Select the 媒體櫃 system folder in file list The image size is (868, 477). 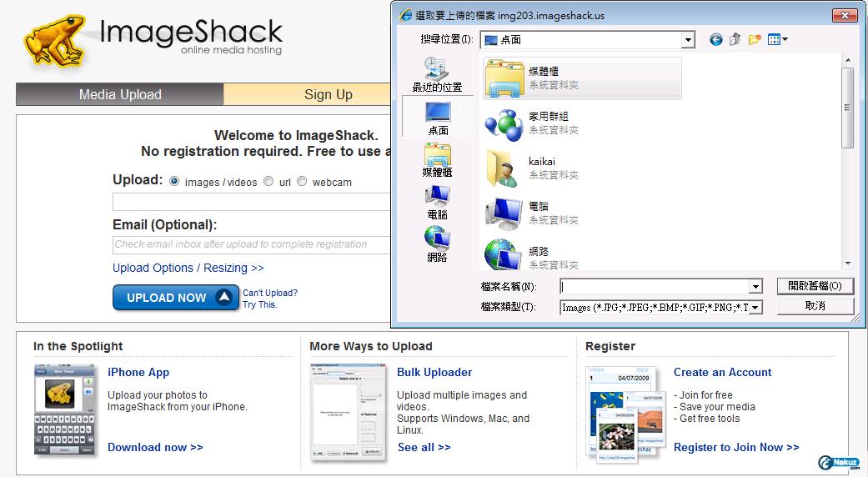tap(582, 78)
